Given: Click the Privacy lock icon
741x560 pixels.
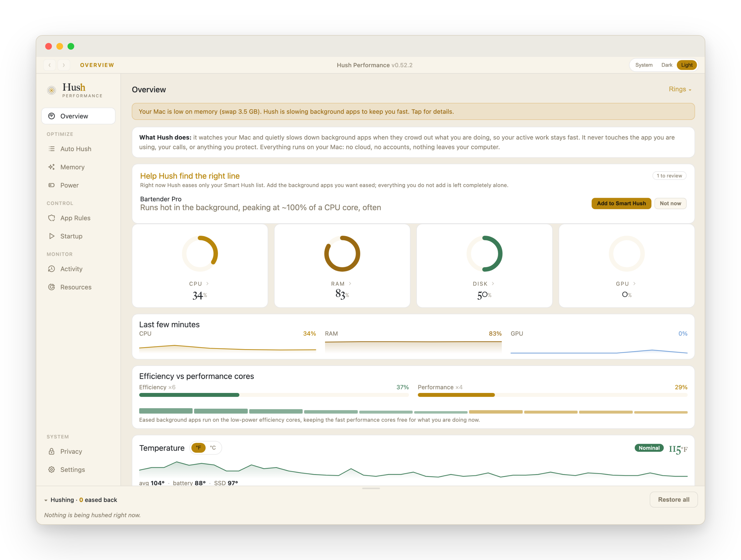Looking at the screenshot, I should pyautogui.click(x=52, y=451).
